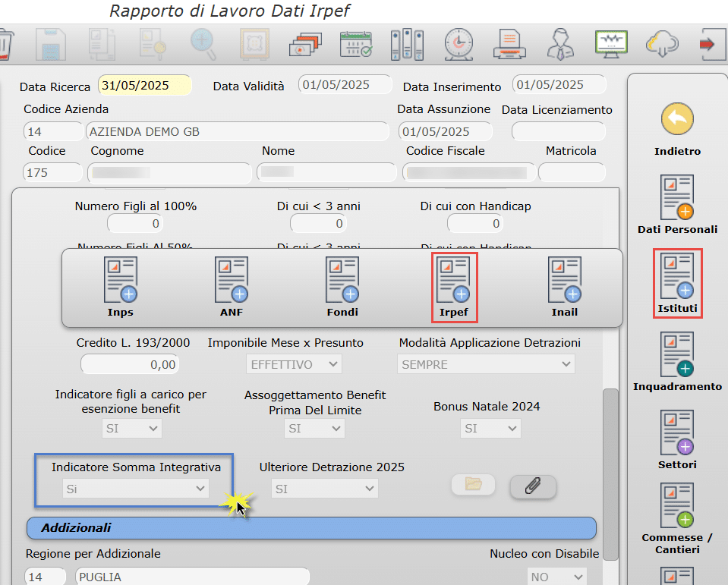The image size is (728, 585).
Task: Click the trash delete icon in toolbar
Action: [x=7, y=45]
